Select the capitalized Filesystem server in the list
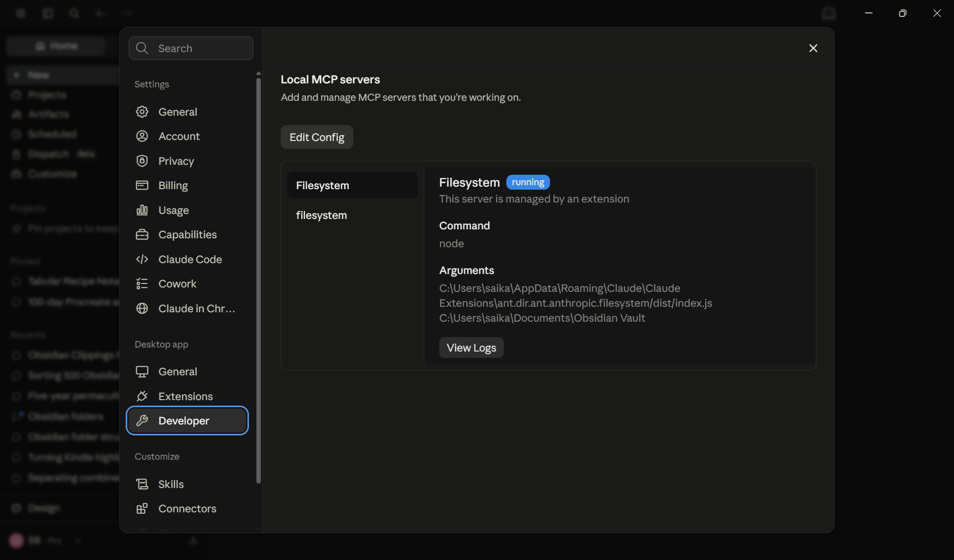This screenshot has width=954, height=560. pos(352,185)
